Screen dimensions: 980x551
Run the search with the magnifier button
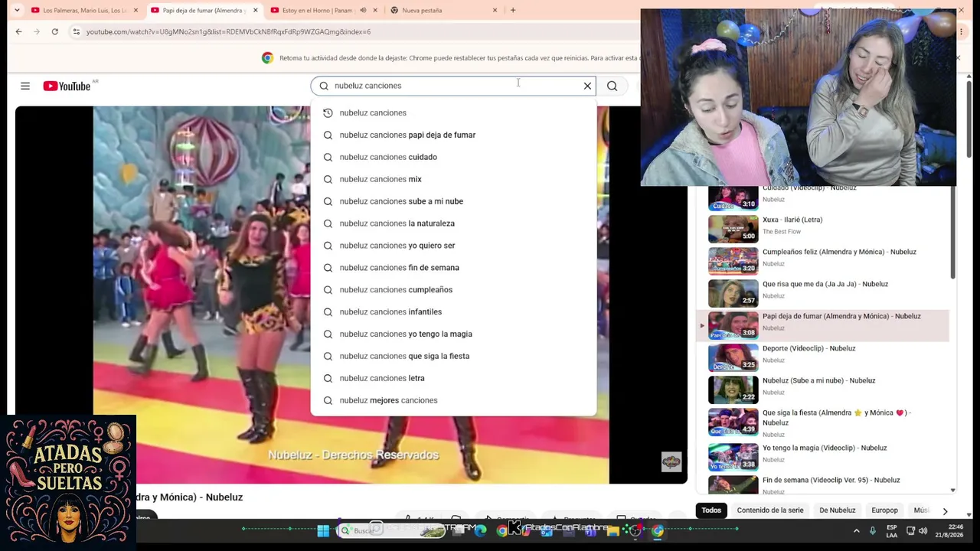(612, 86)
